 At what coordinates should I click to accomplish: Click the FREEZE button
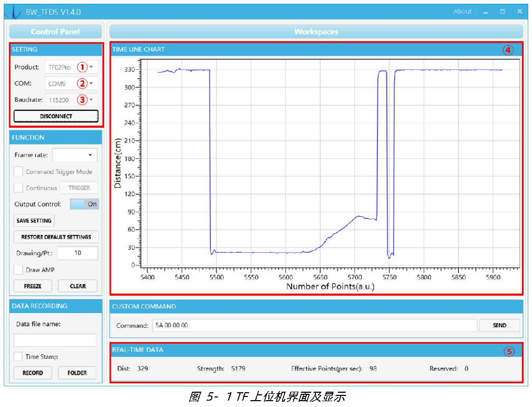(x=33, y=286)
